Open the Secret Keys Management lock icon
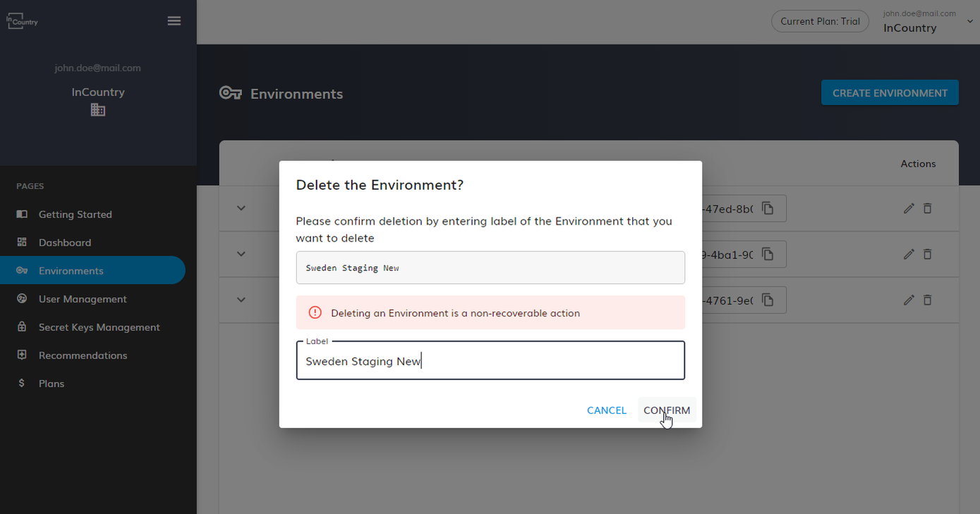The image size is (980, 514). 20,327
